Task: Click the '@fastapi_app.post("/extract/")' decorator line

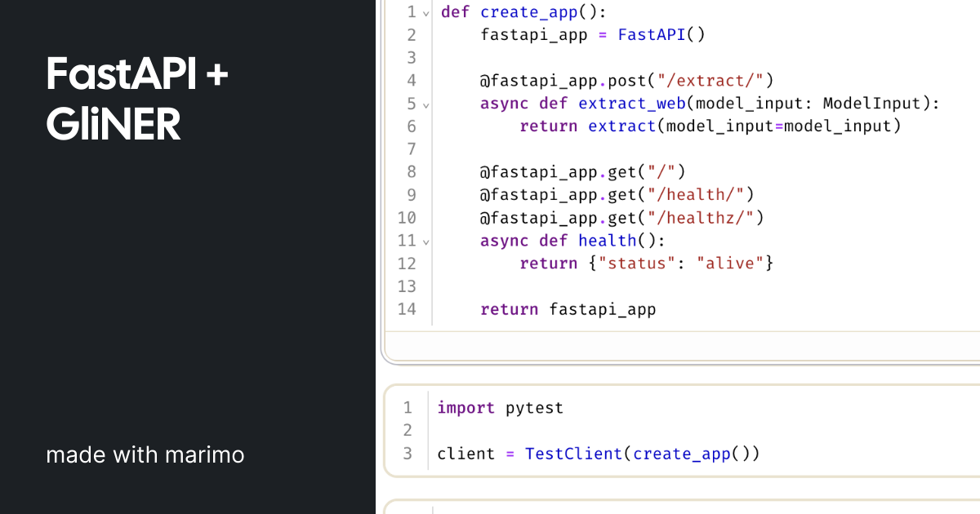Action: 626,81
